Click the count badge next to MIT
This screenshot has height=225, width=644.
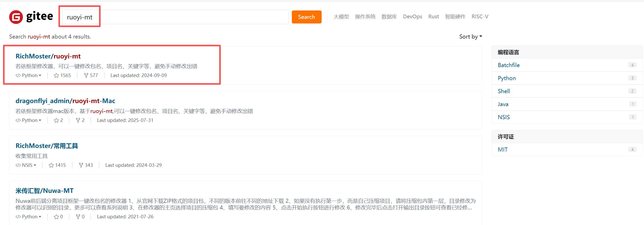(x=632, y=149)
